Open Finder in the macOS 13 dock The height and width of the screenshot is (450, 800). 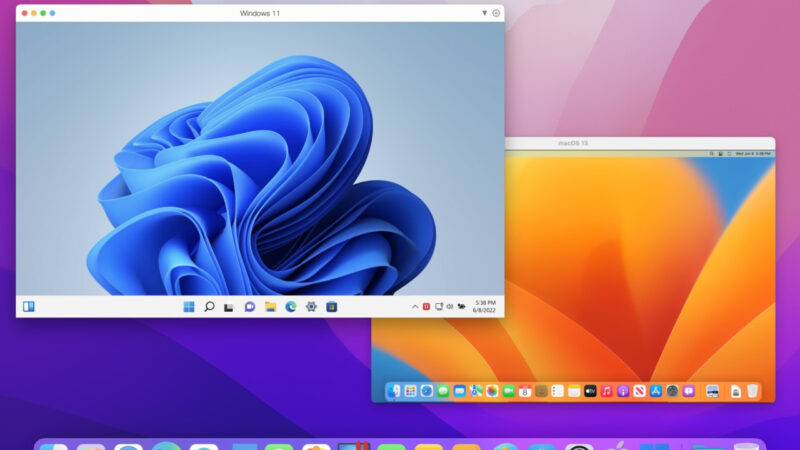394,391
